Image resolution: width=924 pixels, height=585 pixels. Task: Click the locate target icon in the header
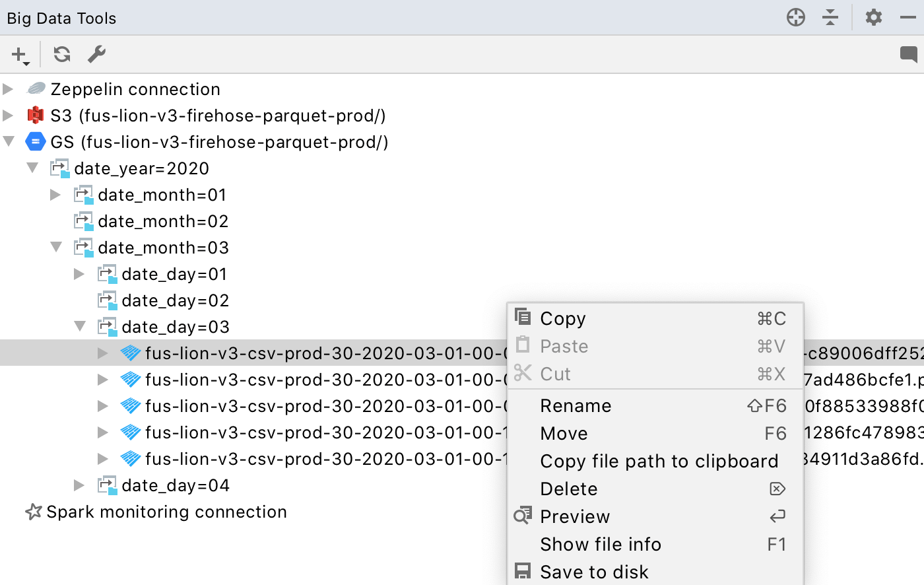795,17
